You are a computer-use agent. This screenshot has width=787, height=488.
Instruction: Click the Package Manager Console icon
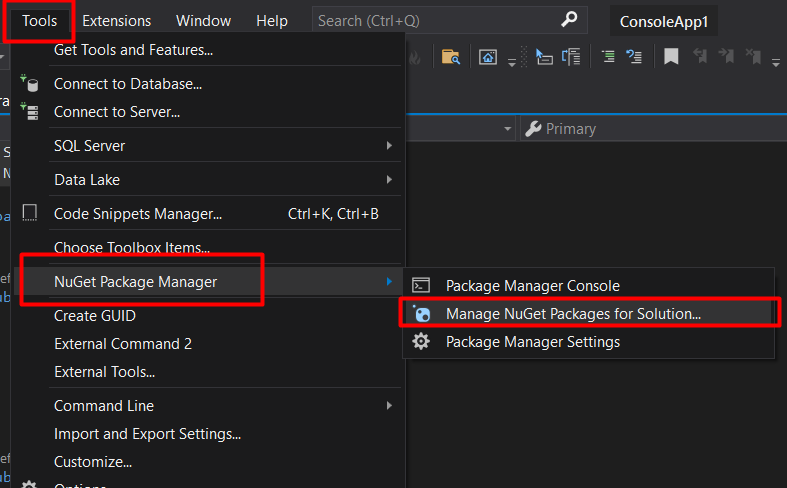point(421,285)
